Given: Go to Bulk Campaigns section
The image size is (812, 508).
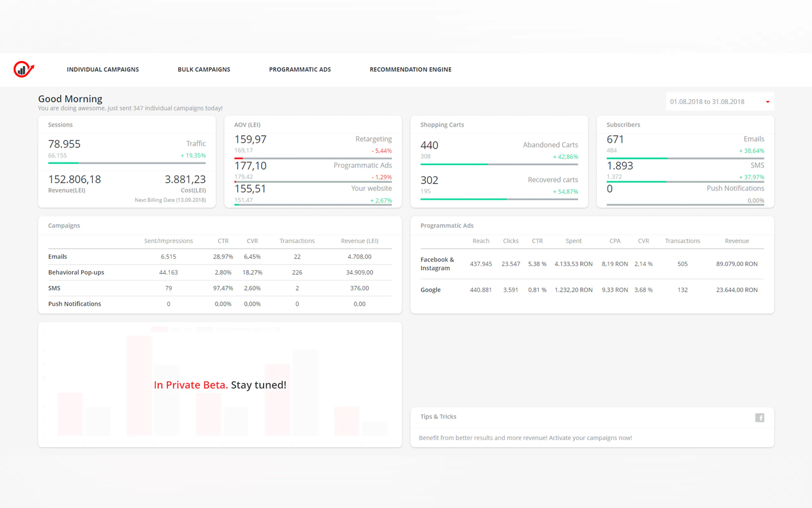Looking at the screenshot, I should coord(204,69).
